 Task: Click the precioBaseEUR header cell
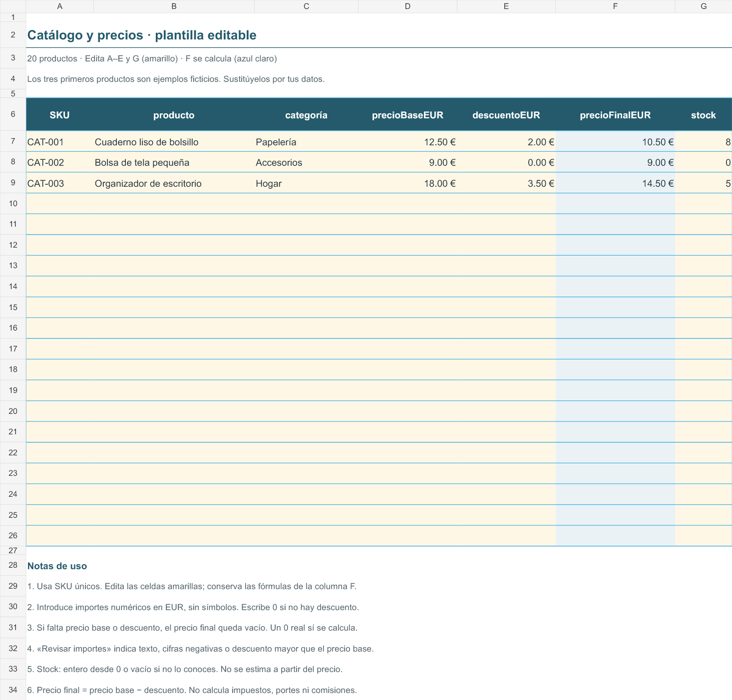pos(407,115)
